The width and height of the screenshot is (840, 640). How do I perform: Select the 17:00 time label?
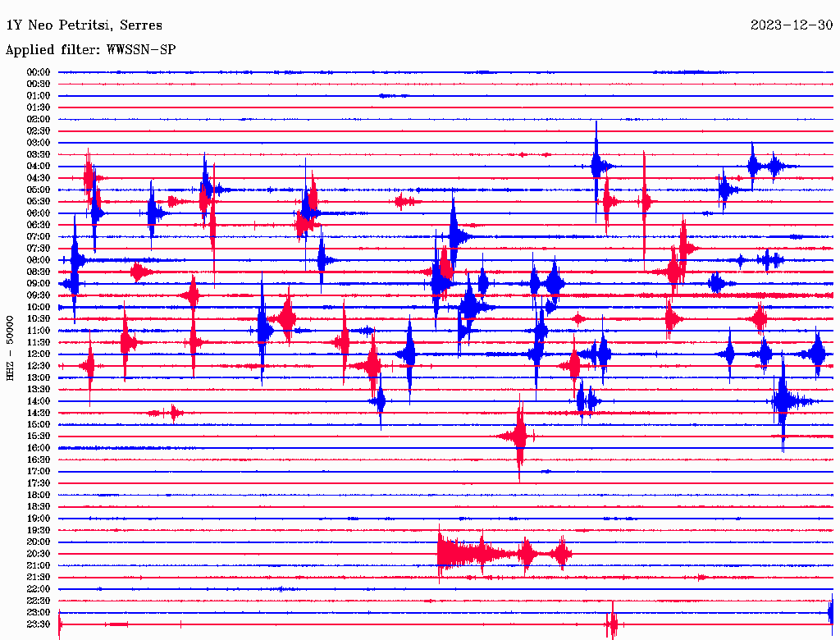tap(39, 471)
